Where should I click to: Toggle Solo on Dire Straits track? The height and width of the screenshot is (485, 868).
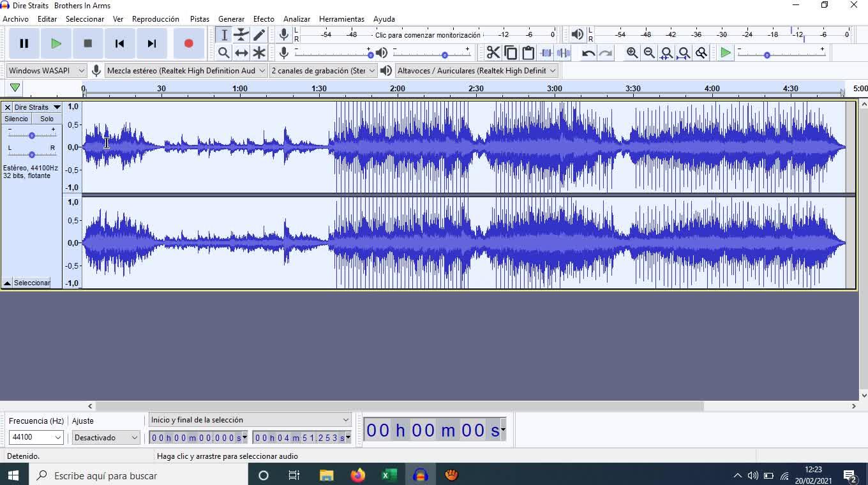(47, 119)
